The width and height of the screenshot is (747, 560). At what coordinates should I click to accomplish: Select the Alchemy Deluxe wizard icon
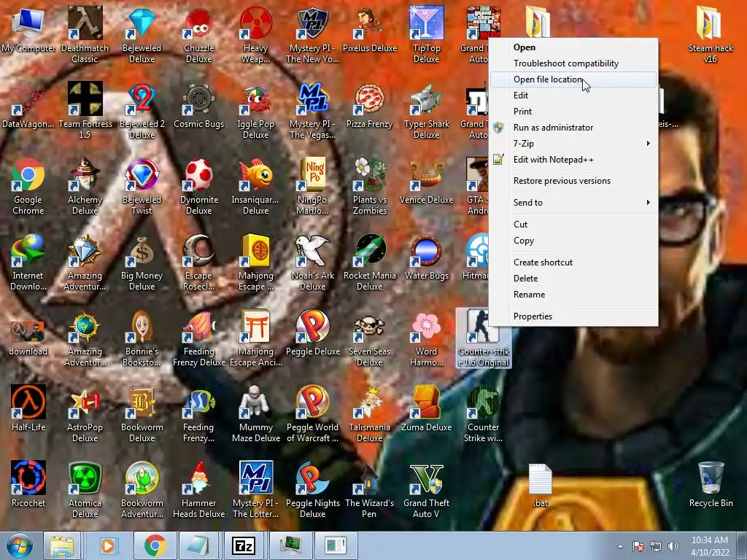85,174
